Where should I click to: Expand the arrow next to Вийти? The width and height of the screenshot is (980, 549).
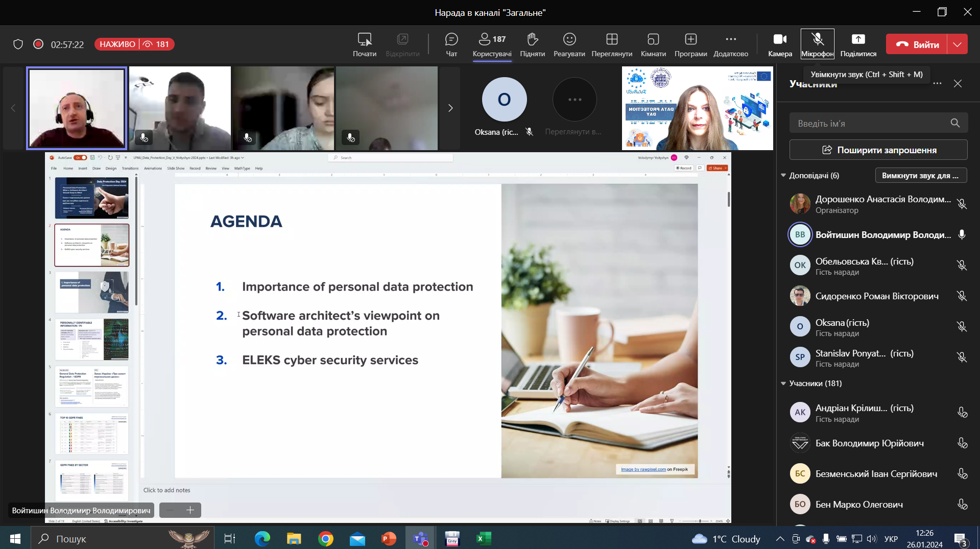coord(958,44)
